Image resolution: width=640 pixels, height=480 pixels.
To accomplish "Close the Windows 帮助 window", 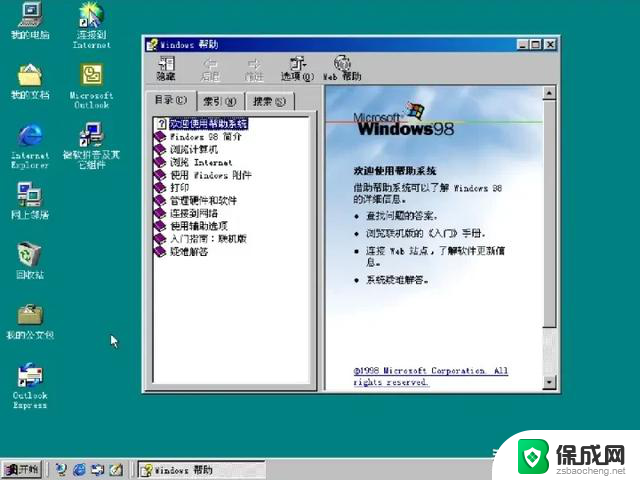I will point(550,44).
